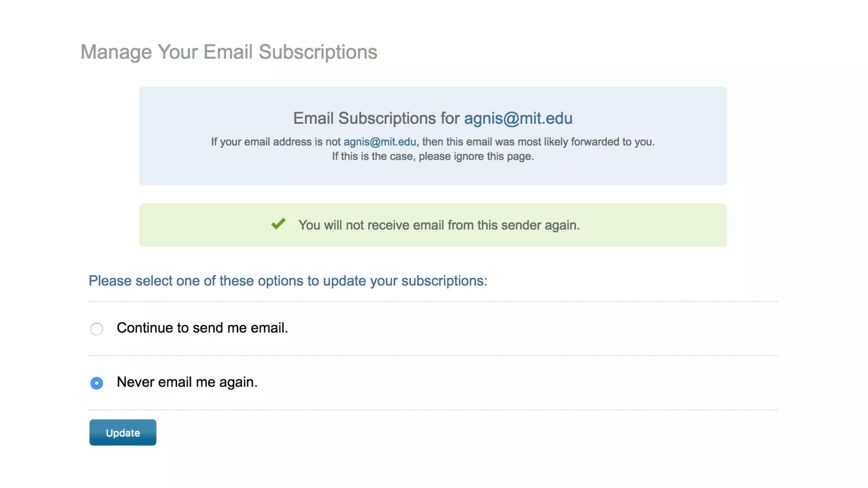
Task: Click the "If your email address is not" text
Action: (276, 142)
